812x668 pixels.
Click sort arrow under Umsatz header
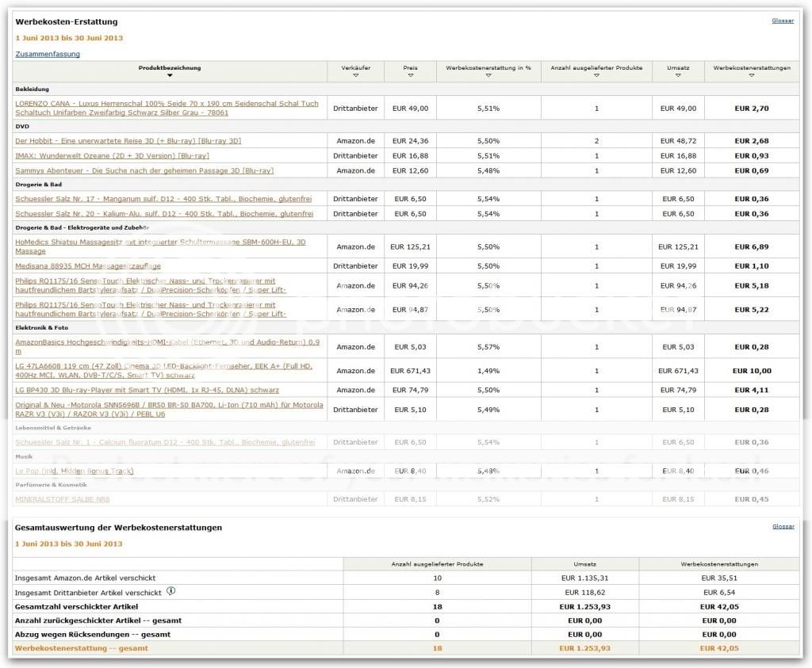click(678, 75)
